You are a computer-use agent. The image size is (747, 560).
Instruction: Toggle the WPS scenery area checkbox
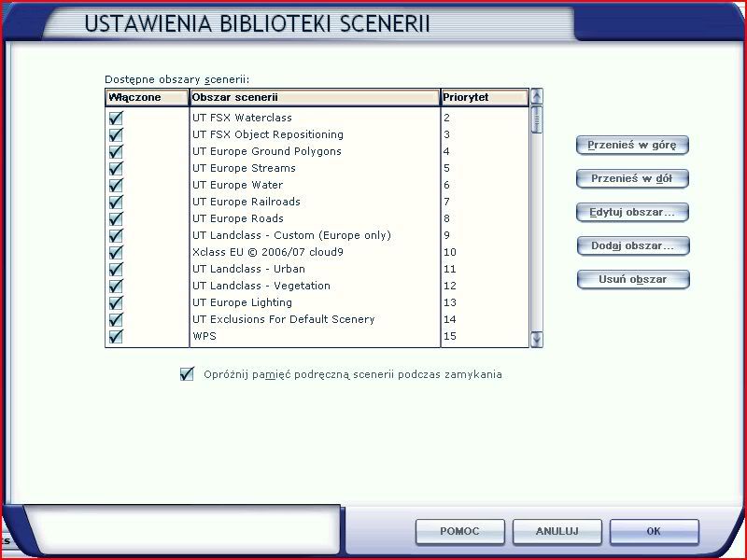point(116,337)
